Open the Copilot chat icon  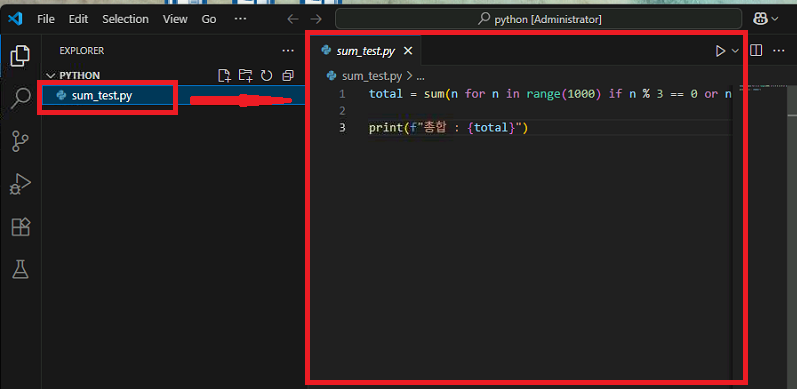[760, 19]
